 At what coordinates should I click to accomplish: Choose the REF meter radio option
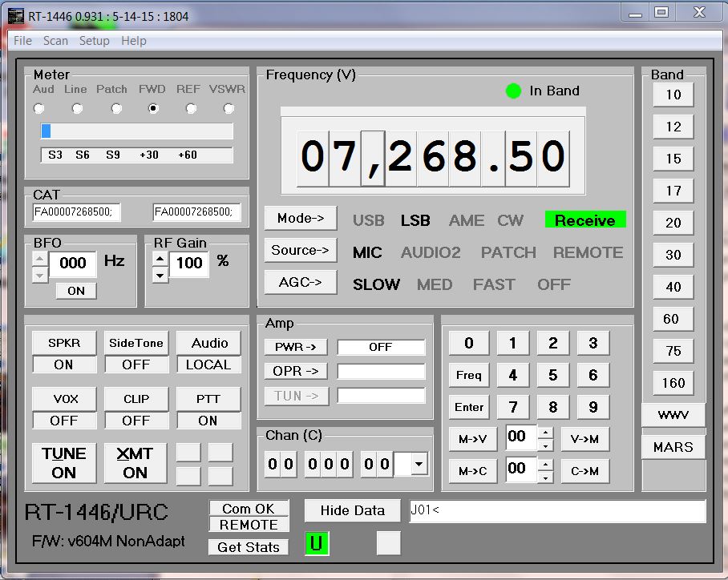[x=191, y=108]
